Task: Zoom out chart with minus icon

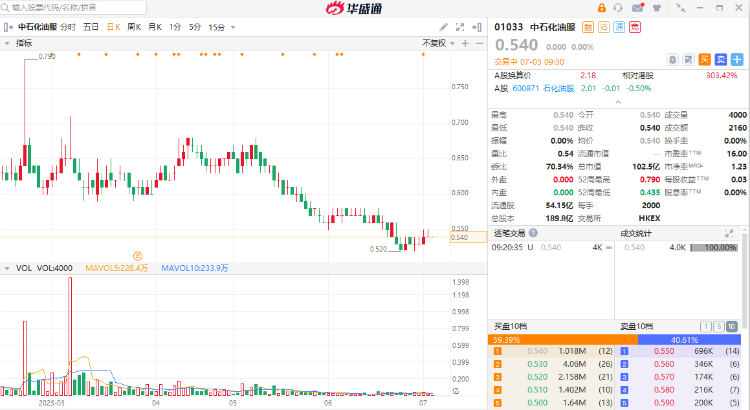Action: coord(479,44)
